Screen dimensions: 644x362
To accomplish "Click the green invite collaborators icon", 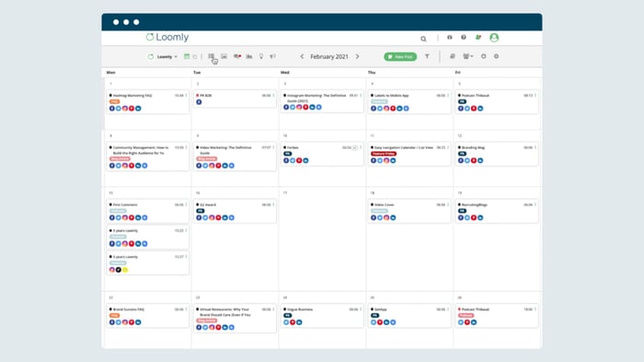I will [x=478, y=38].
